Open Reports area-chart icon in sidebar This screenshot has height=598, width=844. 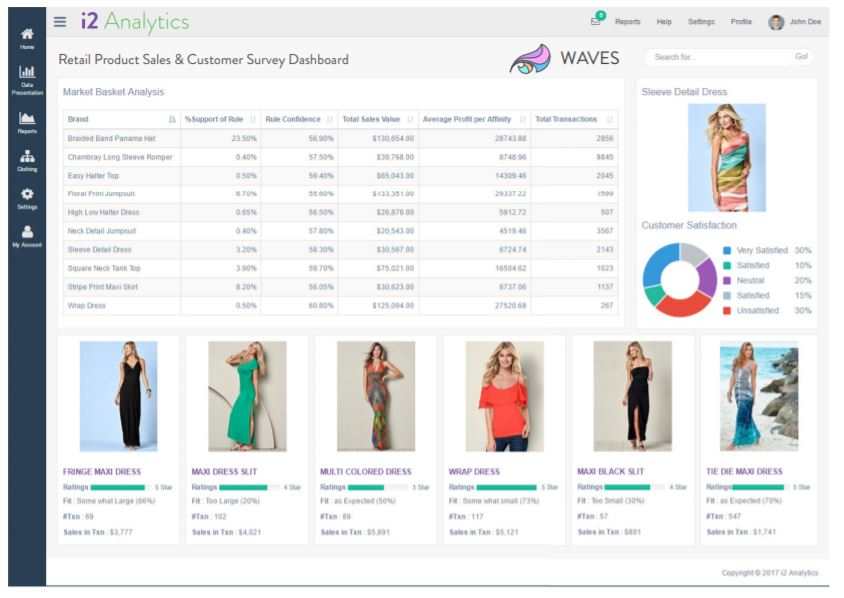click(x=27, y=118)
